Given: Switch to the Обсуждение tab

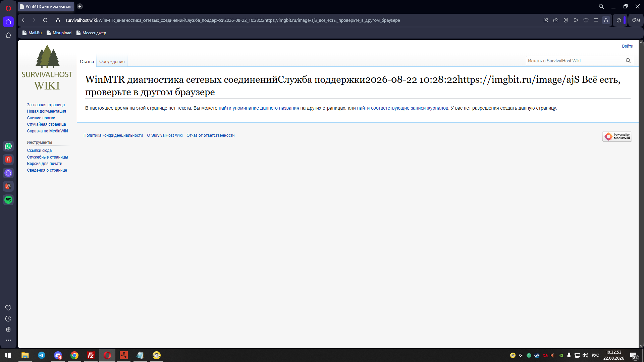Looking at the screenshot, I should pyautogui.click(x=112, y=61).
